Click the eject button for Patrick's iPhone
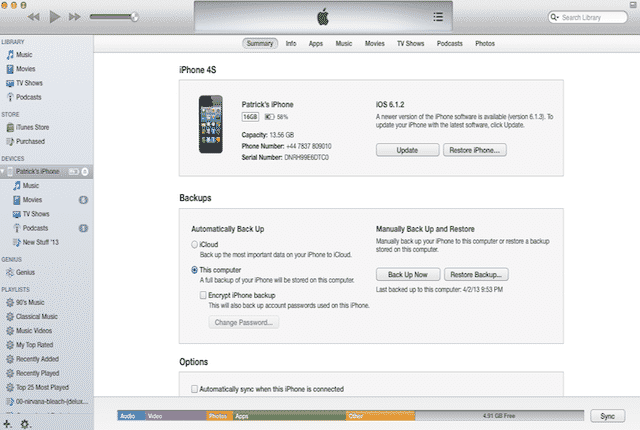Image resolution: width=640 pixels, height=430 pixels. (85, 172)
